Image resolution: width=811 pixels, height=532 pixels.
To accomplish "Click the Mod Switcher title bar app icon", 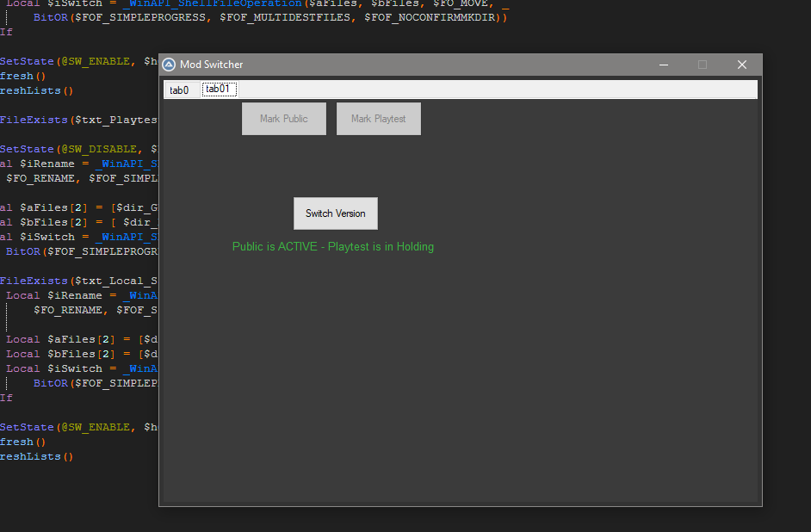I will tap(169, 65).
